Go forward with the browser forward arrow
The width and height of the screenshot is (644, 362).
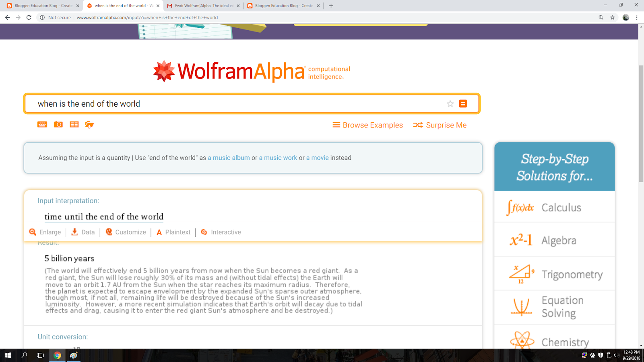(x=18, y=17)
